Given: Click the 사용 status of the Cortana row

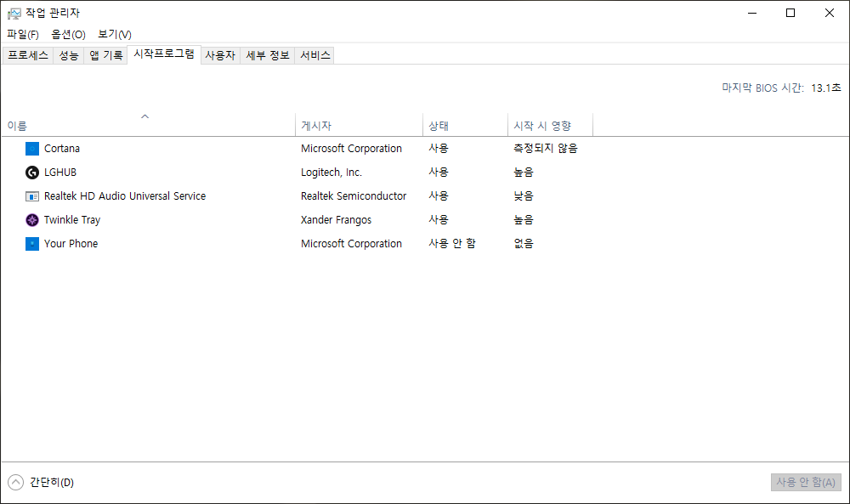Looking at the screenshot, I should (439, 149).
